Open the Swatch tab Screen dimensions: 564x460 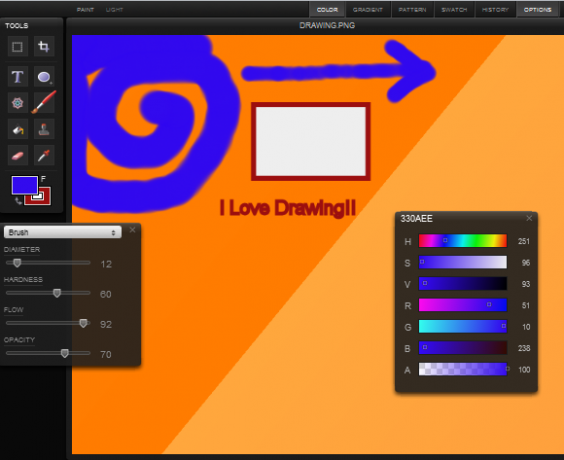[x=454, y=10]
